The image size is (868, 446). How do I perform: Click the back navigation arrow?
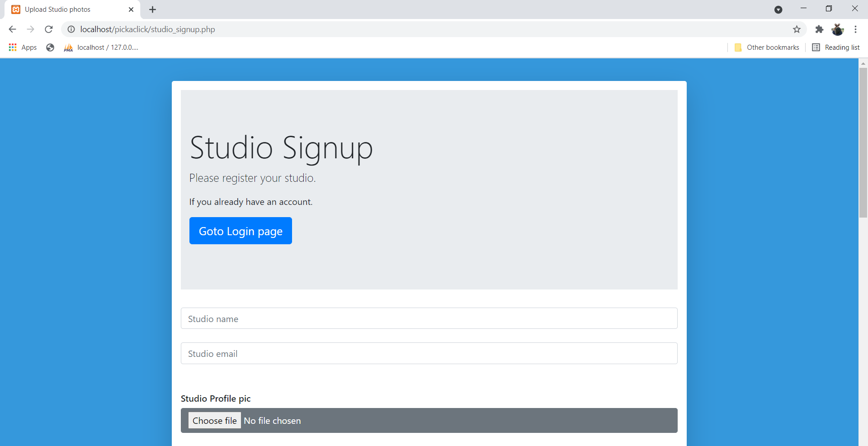(12, 29)
